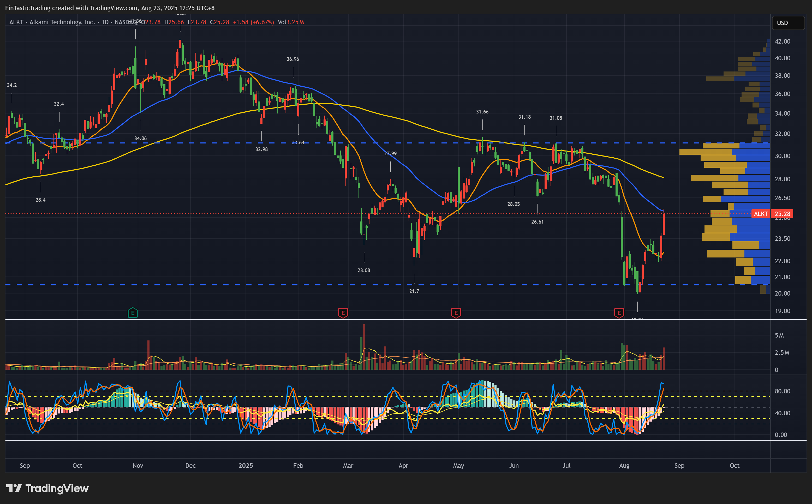Click the red earnings E marker near August

click(619, 313)
